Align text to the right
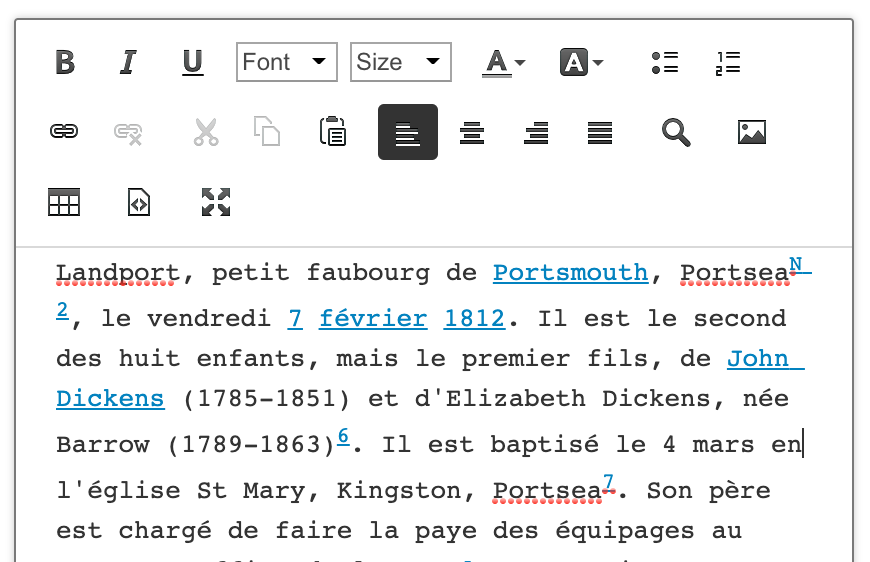 pyautogui.click(x=536, y=132)
